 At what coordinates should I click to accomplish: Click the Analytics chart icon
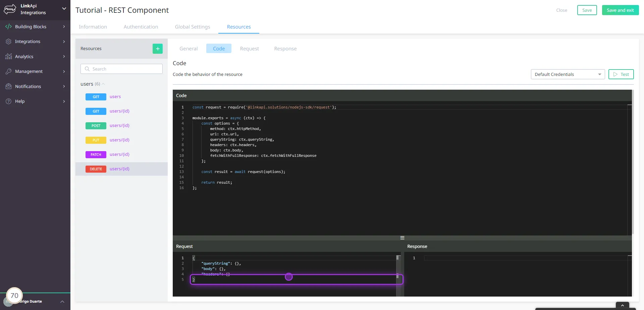point(8,56)
